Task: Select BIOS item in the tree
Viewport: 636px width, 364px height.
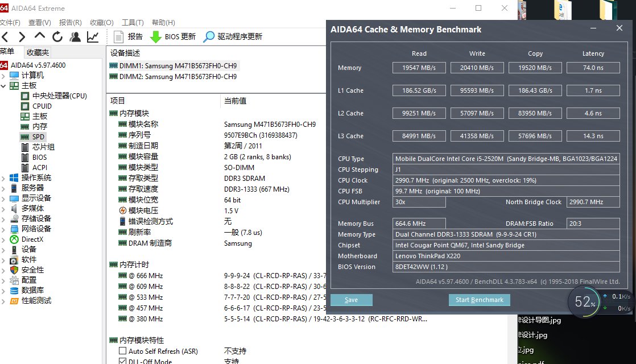Action: click(40, 158)
